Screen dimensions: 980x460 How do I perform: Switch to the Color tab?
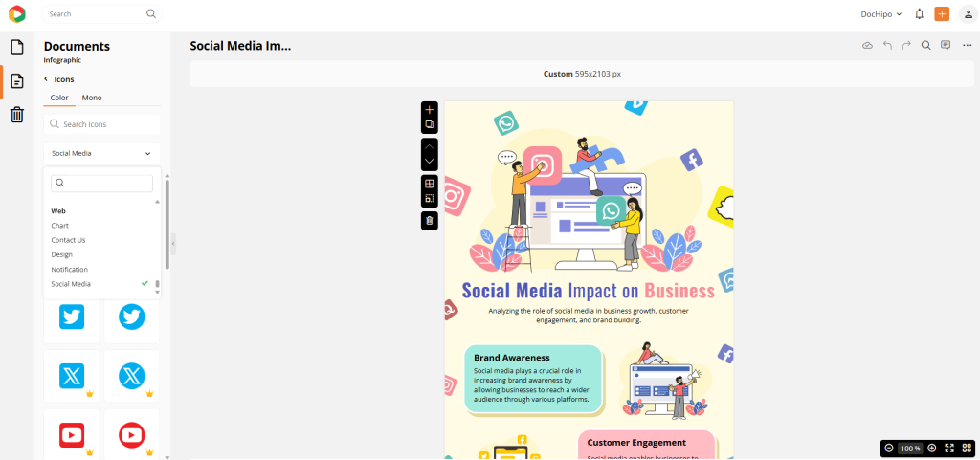59,98
